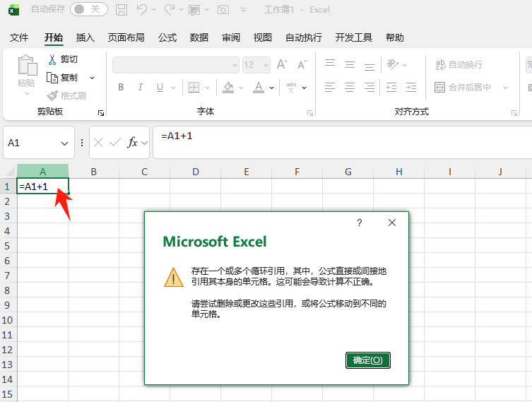Image resolution: width=532 pixels, height=402 pixels.
Task: Click the Middle Align icon
Action: (x=350, y=64)
